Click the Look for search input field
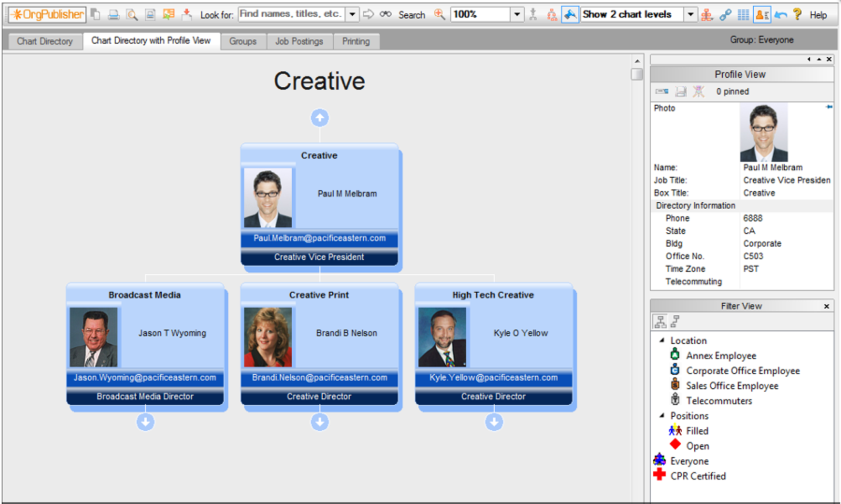Viewport: 841px width, 504px height. 292,14
